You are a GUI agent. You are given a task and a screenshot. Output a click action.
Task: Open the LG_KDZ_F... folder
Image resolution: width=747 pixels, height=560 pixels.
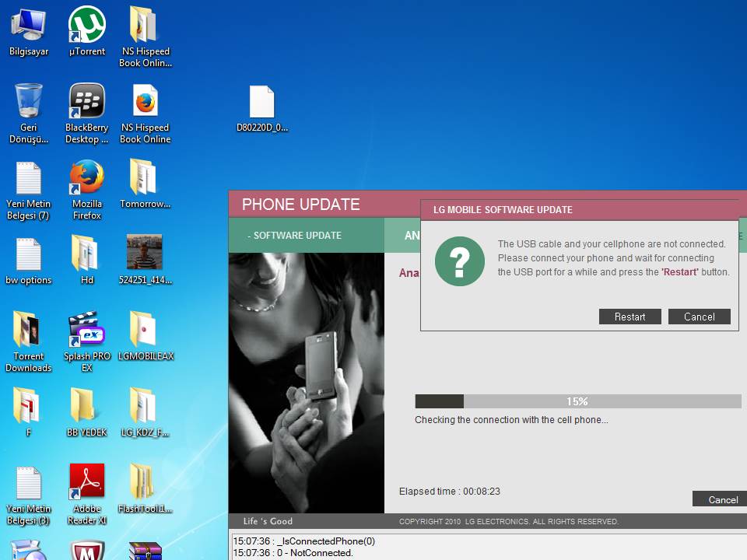coord(146,412)
